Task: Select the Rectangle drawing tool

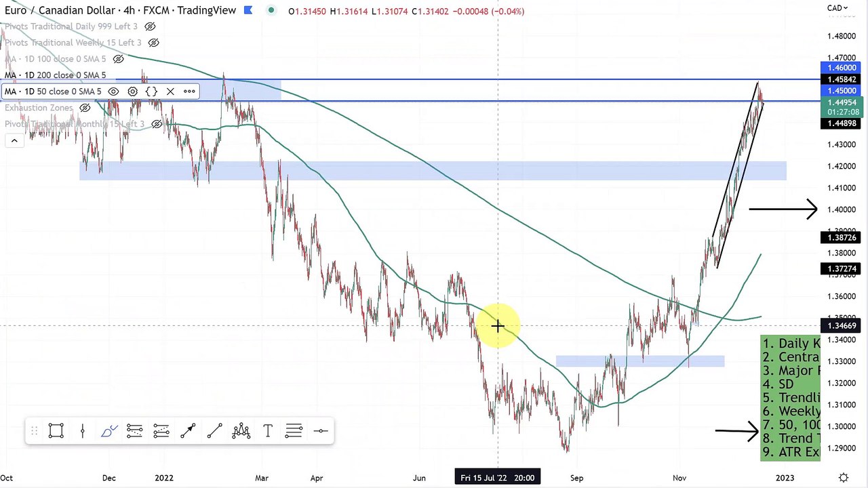Action: [x=56, y=431]
